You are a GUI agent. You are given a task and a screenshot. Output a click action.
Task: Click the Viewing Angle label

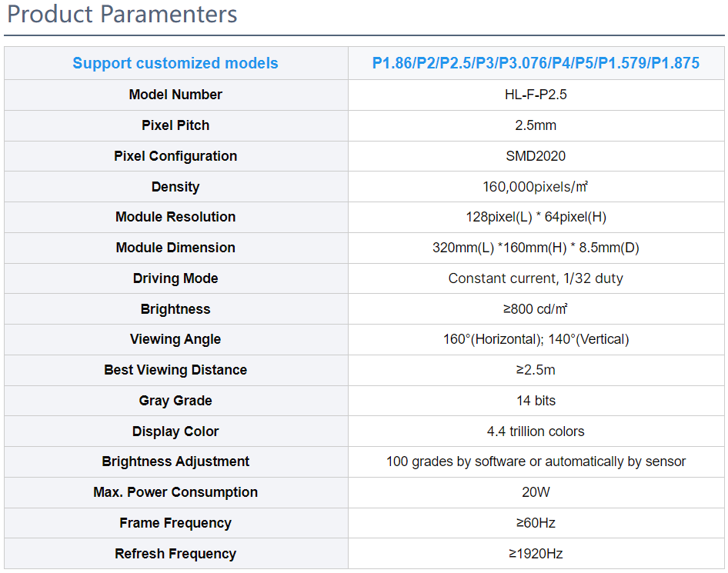(x=175, y=339)
